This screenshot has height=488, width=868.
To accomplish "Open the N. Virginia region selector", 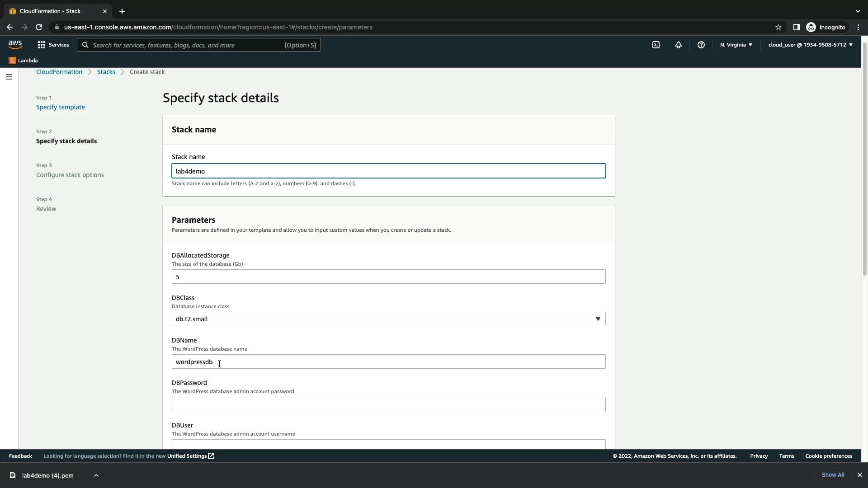I will tap(736, 45).
